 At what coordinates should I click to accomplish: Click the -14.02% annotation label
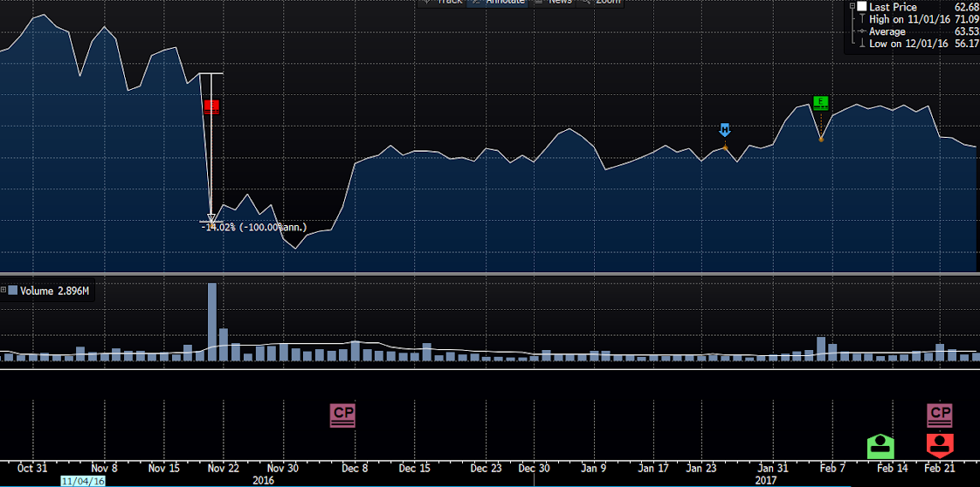(x=254, y=228)
